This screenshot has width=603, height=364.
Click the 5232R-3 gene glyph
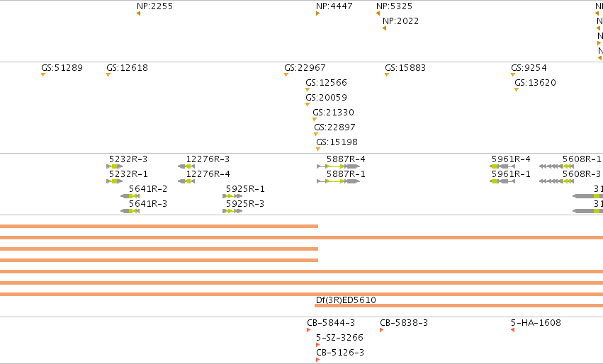[115, 166]
